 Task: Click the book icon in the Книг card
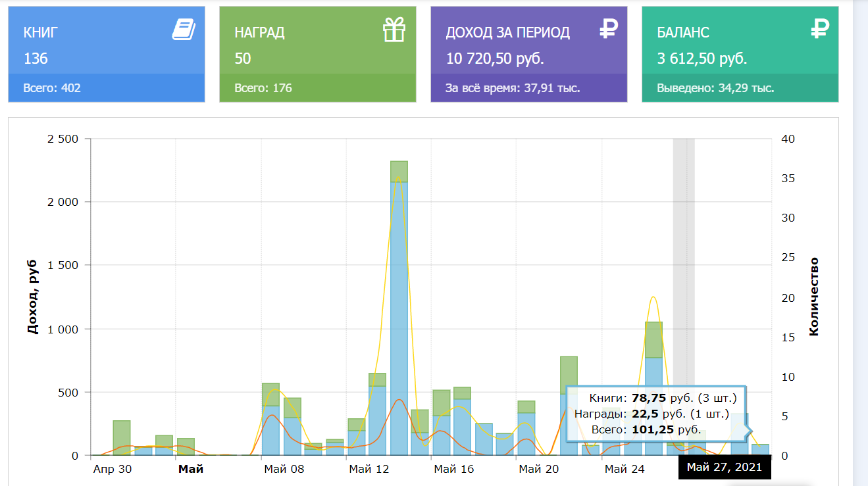click(184, 30)
